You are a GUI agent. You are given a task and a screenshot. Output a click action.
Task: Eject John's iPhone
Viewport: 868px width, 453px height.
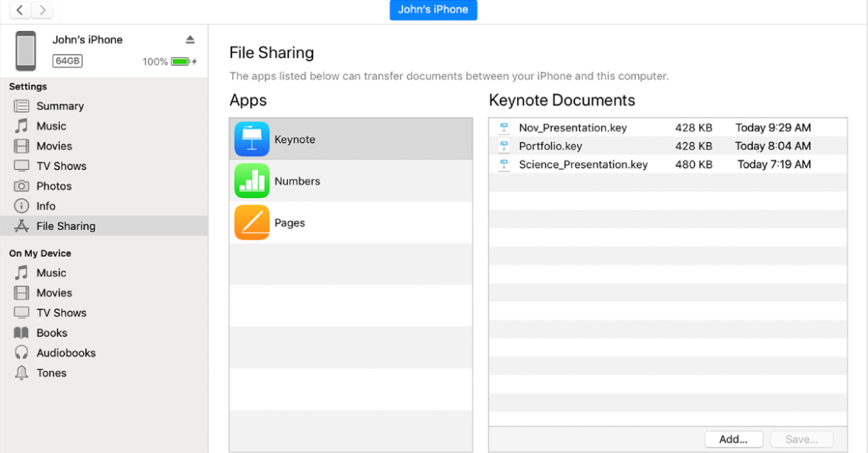190,39
